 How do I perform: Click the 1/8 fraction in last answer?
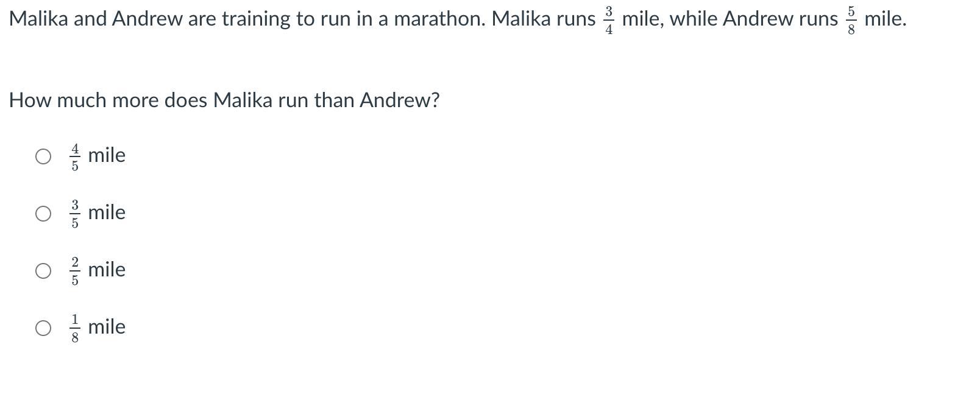[x=75, y=329]
